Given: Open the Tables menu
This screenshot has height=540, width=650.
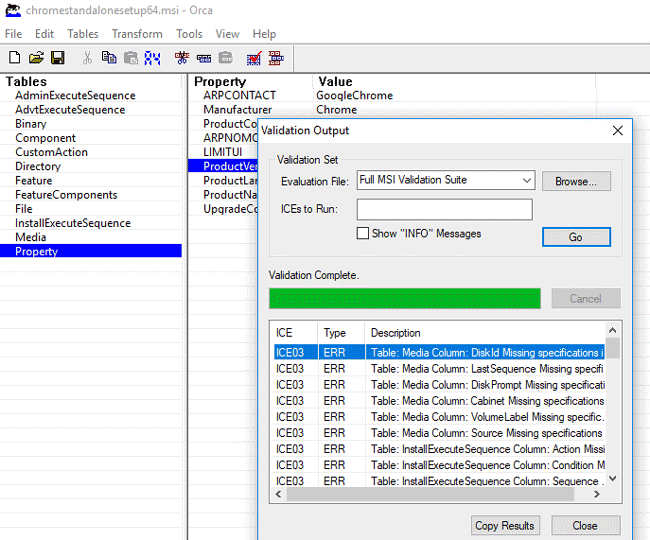Looking at the screenshot, I should pyautogui.click(x=83, y=34).
